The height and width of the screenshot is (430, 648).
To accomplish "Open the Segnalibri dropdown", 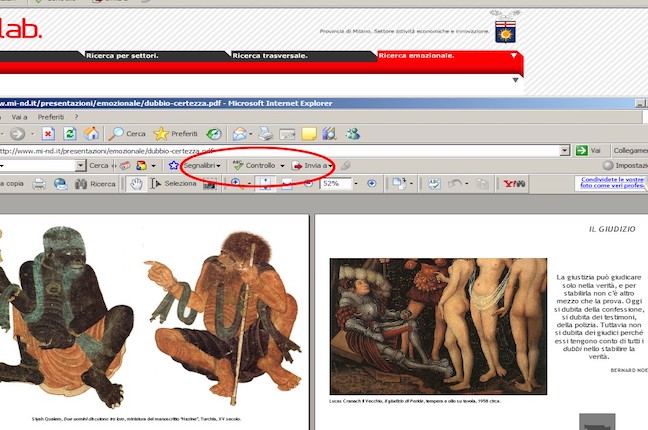I will tap(202, 165).
